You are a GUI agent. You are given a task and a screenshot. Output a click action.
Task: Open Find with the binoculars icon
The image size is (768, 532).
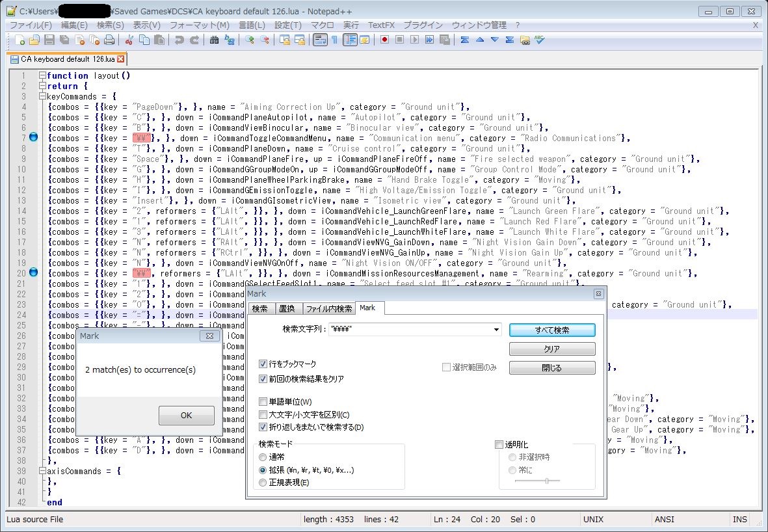coord(214,40)
